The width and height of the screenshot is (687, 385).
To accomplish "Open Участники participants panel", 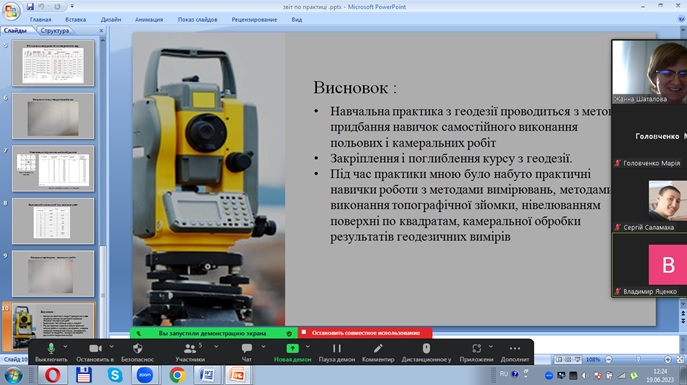I will [x=190, y=352].
